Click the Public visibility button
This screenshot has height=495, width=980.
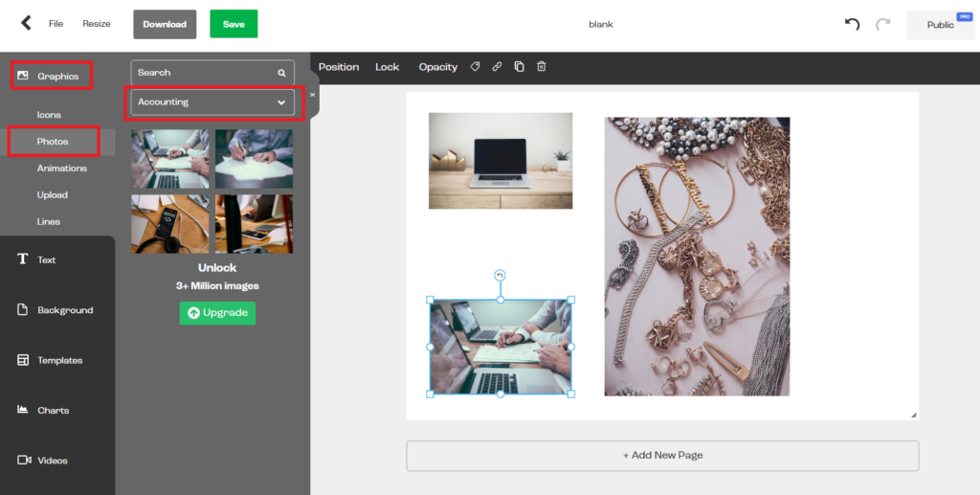tap(940, 25)
